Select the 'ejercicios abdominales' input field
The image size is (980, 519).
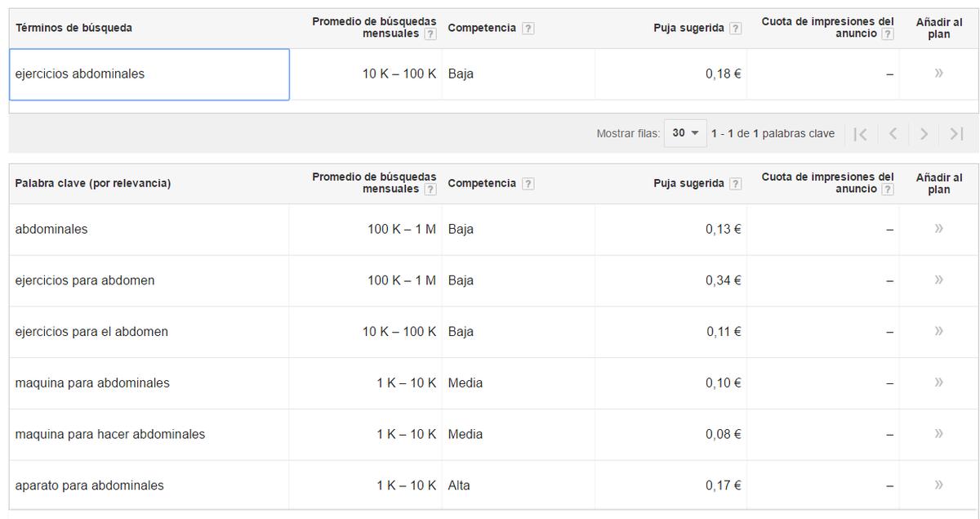pos(147,73)
